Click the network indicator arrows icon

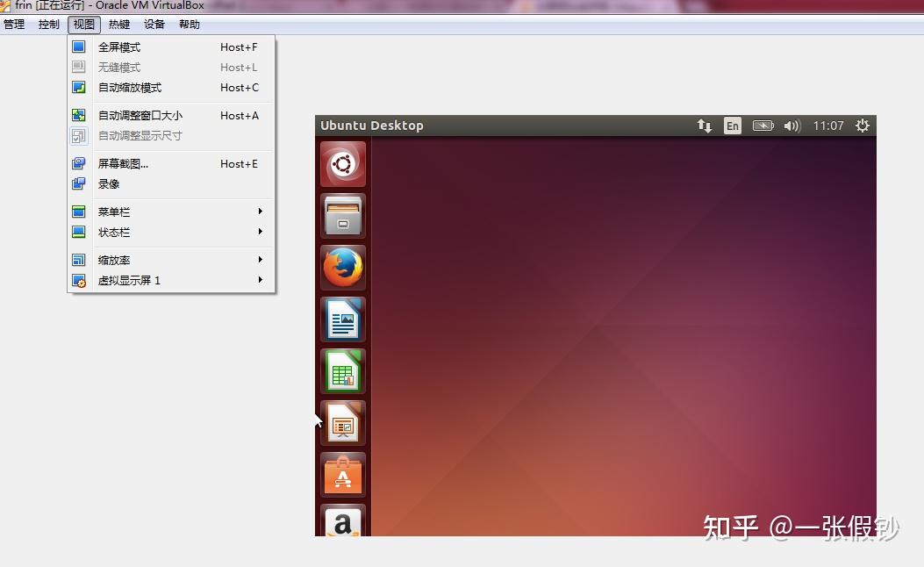(704, 126)
